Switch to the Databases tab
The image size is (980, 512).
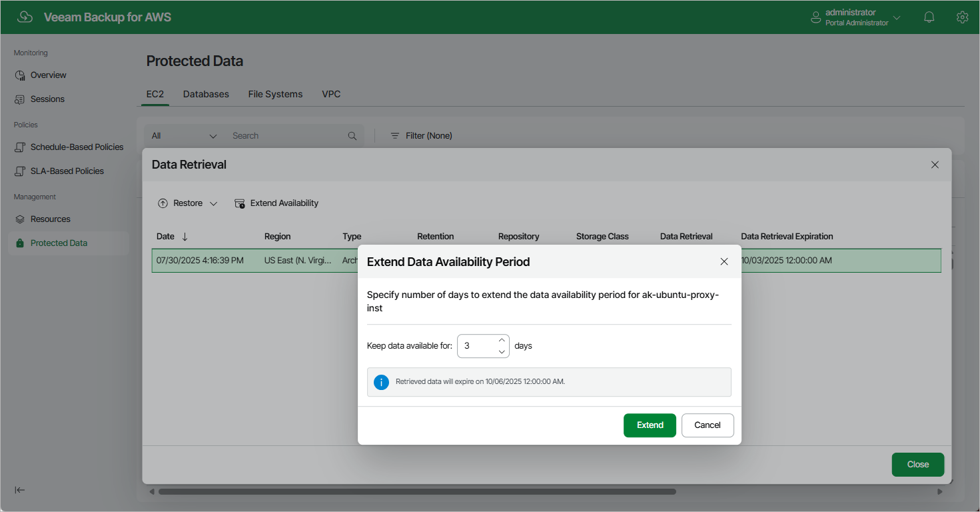click(x=206, y=94)
